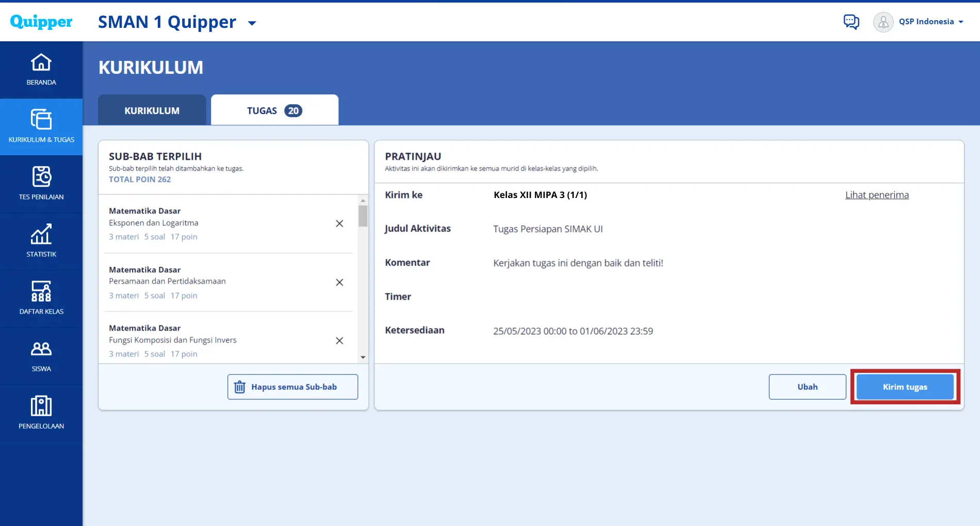Click the Kirim tugas button

coord(905,387)
